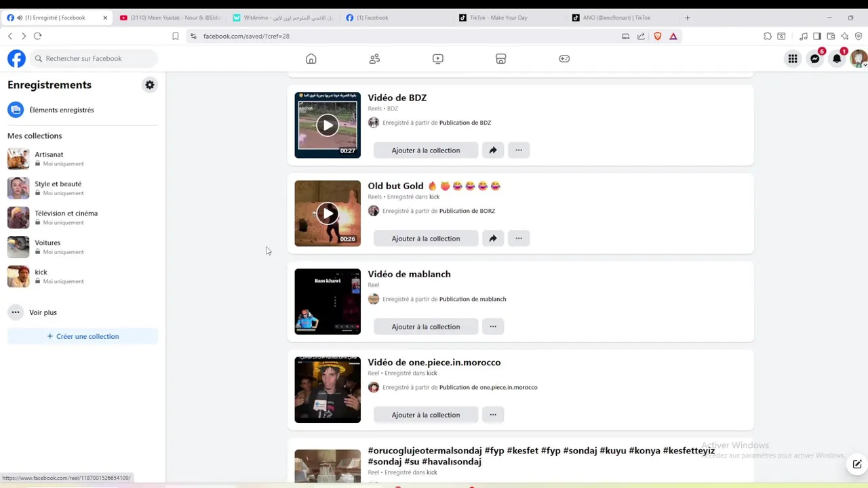Click the address bar URL
868x488 pixels.
(x=246, y=36)
